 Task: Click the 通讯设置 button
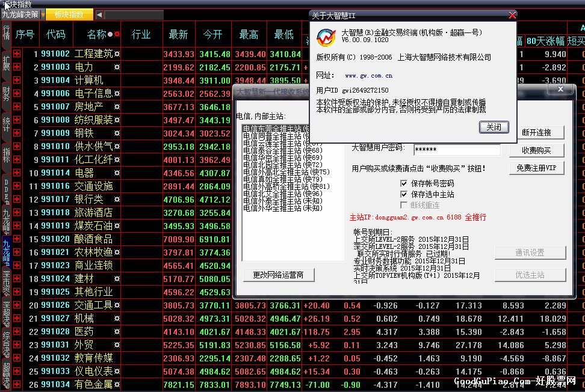[530, 253]
